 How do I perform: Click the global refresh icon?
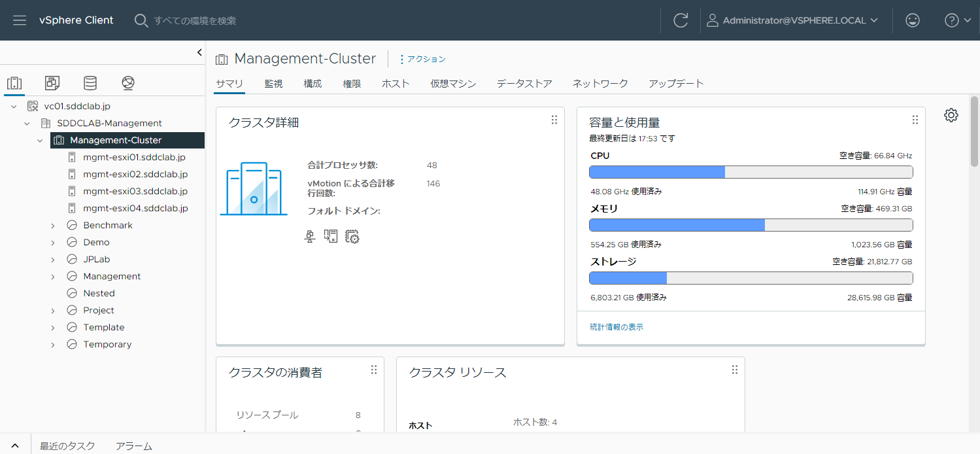tap(681, 20)
